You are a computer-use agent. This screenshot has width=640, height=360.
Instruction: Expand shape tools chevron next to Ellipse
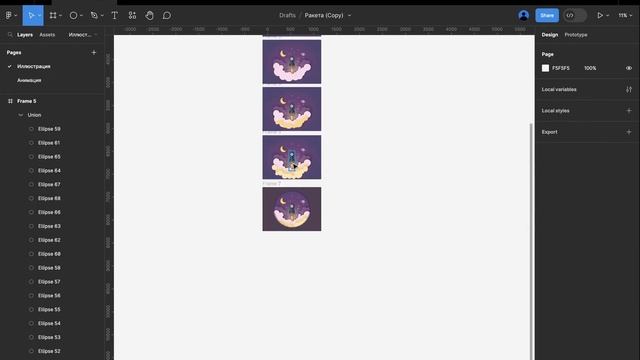(x=81, y=16)
